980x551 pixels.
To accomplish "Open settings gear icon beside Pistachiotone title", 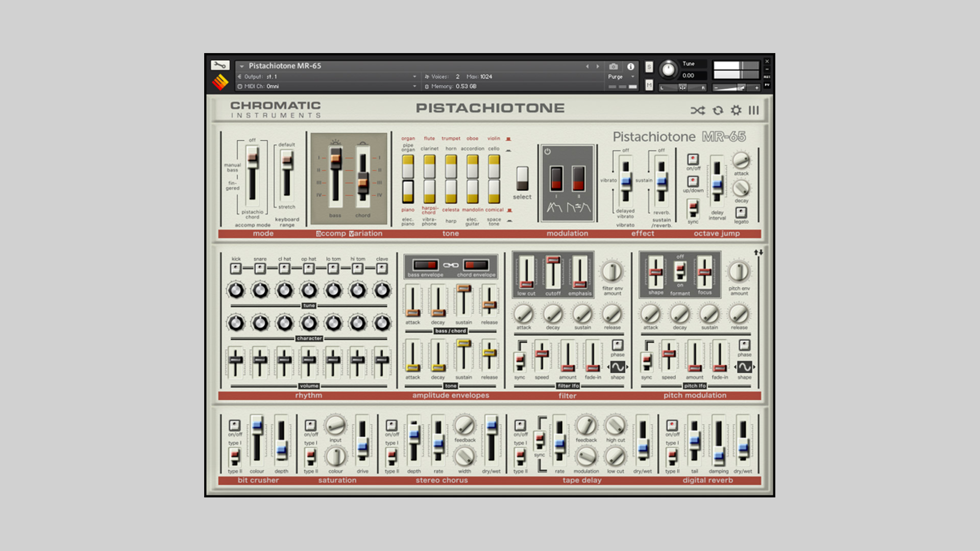I will click(736, 110).
